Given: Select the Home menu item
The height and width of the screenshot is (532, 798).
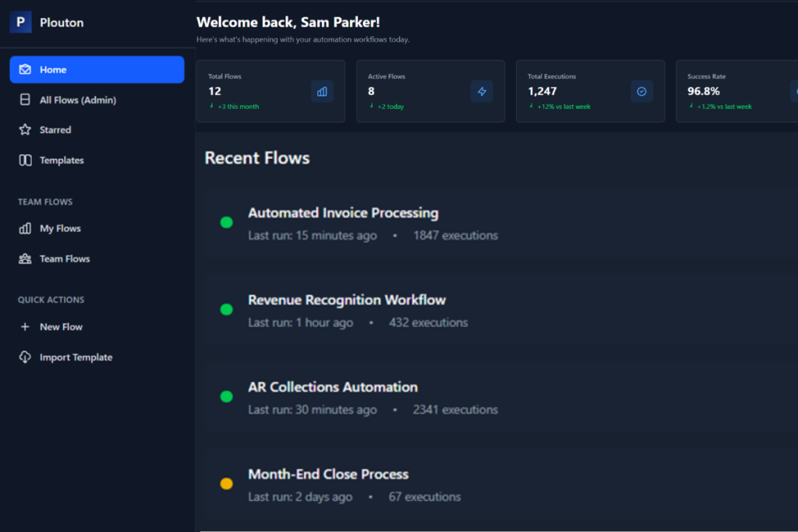Looking at the screenshot, I should click(97, 69).
